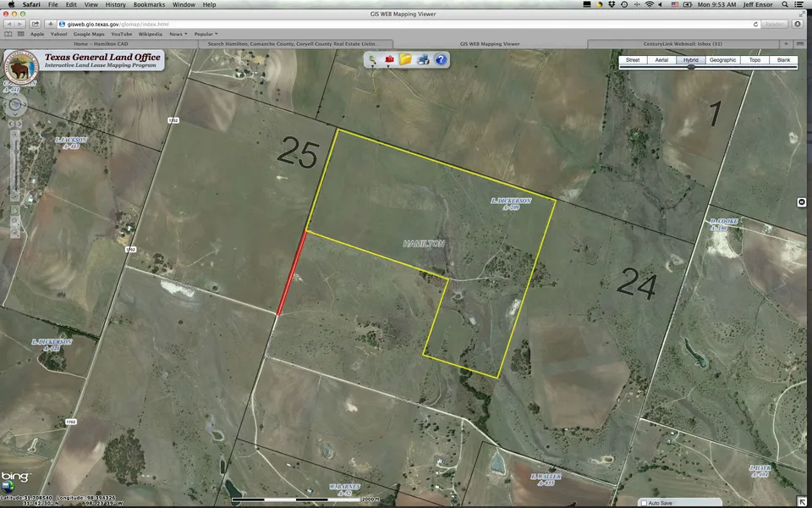Open the CenturyLink Webmail Inbox tab
Screen dimensions: 812x508
[x=694, y=44]
